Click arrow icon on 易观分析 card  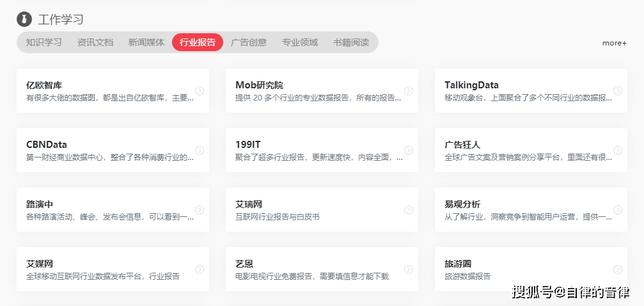pyautogui.click(x=618, y=210)
